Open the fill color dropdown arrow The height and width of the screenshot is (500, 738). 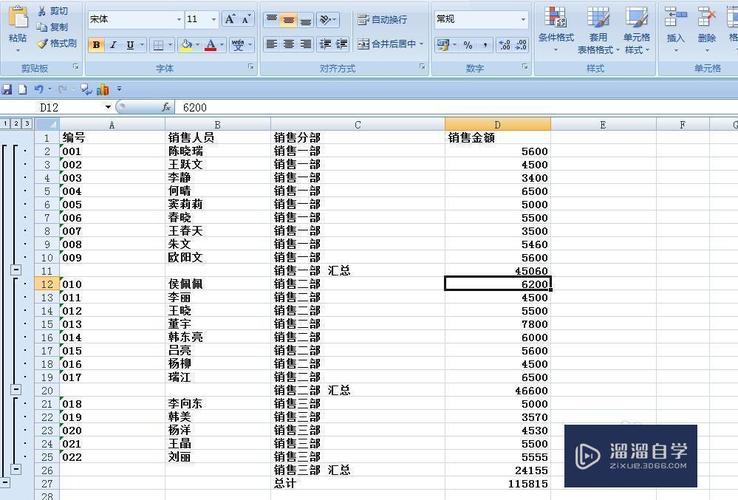click(198, 45)
